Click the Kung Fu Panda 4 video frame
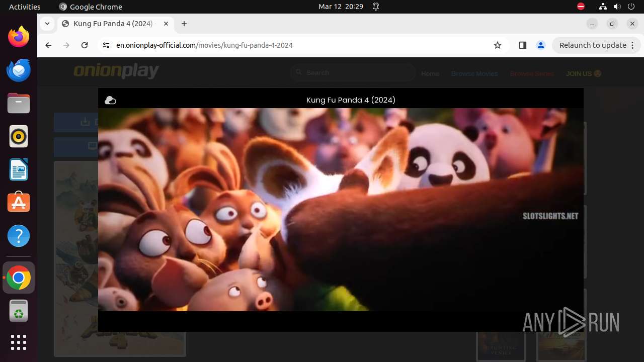Screen dimensions: 644x362 341,210
